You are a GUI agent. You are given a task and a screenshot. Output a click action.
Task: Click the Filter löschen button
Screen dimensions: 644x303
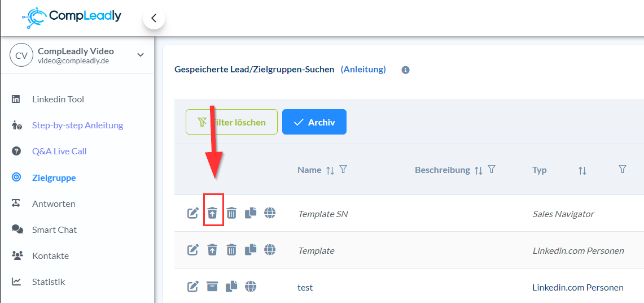(x=231, y=122)
